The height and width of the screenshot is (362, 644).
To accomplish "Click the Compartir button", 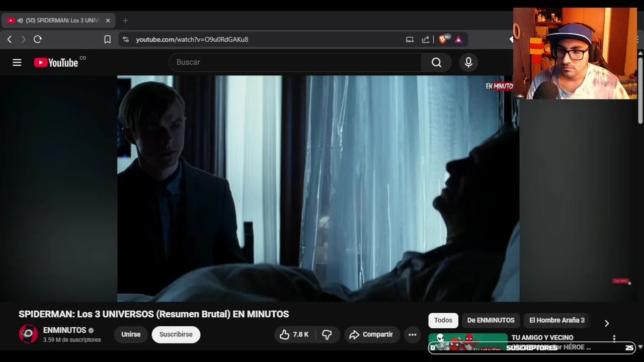I will [371, 334].
